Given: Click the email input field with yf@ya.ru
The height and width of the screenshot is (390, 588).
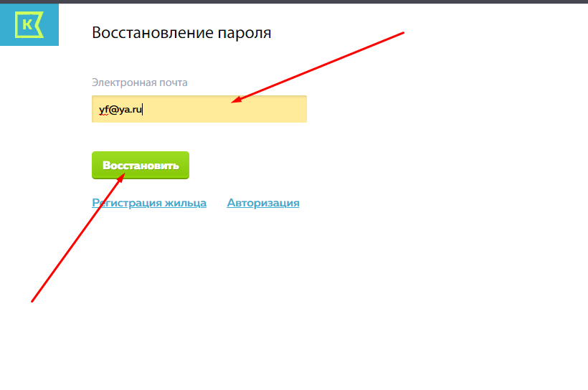Looking at the screenshot, I should tap(199, 109).
